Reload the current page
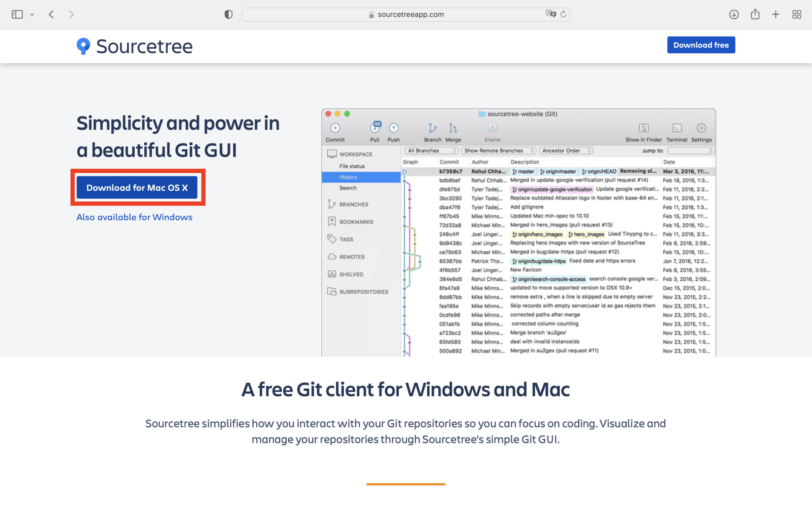The height and width of the screenshot is (508, 812). 563,14
